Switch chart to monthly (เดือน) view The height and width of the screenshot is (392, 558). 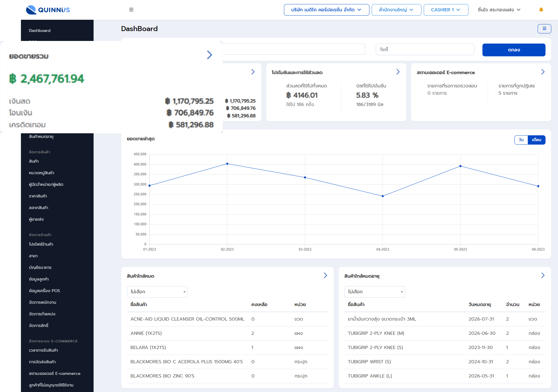(x=536, y=140)
